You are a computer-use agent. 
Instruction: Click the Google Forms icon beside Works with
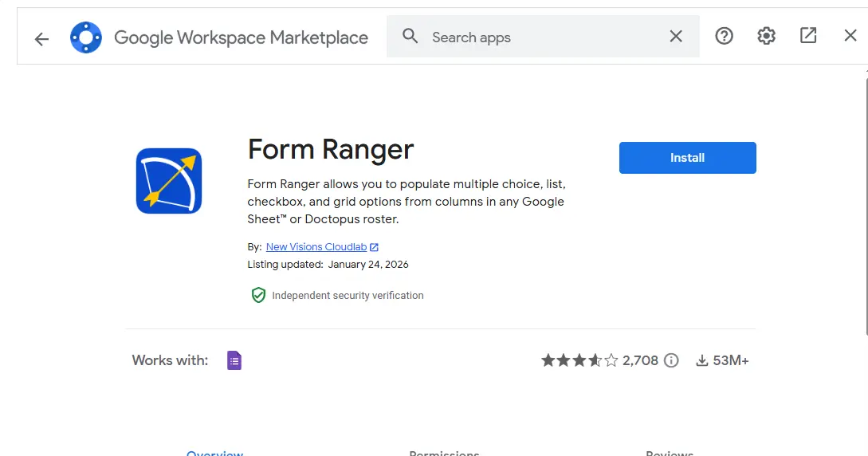pos(234,360)
